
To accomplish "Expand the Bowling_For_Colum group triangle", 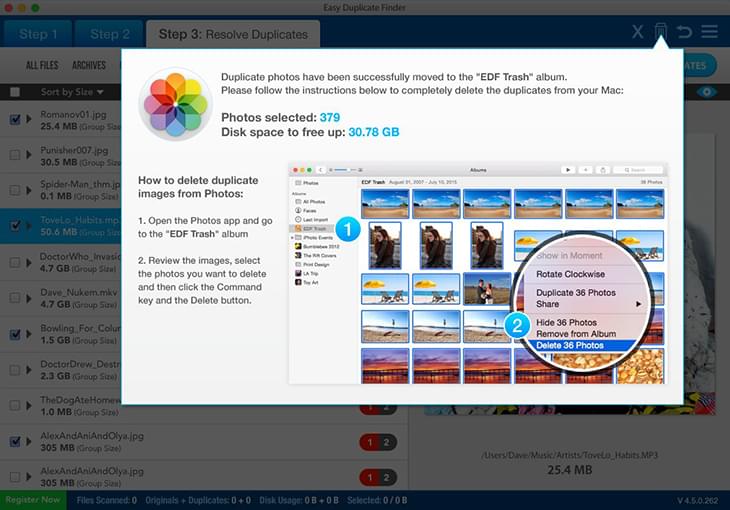I will (x=29, y=334).
